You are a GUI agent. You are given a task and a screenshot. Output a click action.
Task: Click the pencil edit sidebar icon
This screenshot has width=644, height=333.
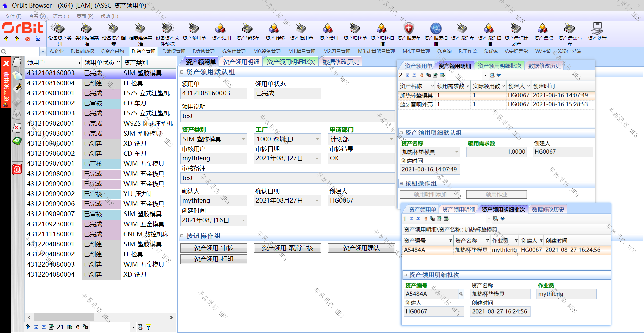[17, 88]
